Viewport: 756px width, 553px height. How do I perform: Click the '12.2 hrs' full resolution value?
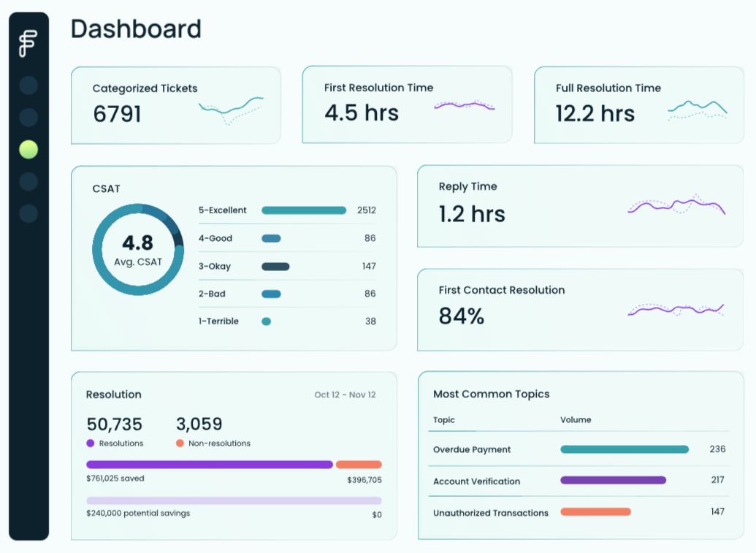[x=595, y=114]
